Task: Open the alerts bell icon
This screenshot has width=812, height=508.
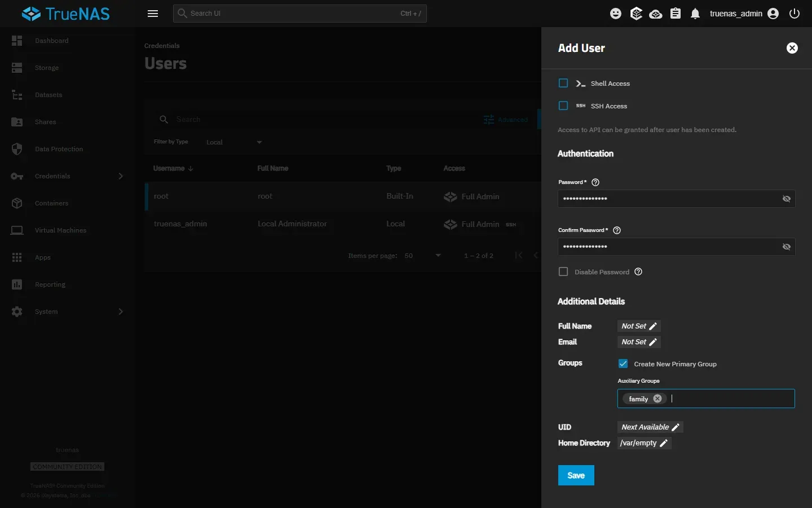Action: (x=695, y=14)
